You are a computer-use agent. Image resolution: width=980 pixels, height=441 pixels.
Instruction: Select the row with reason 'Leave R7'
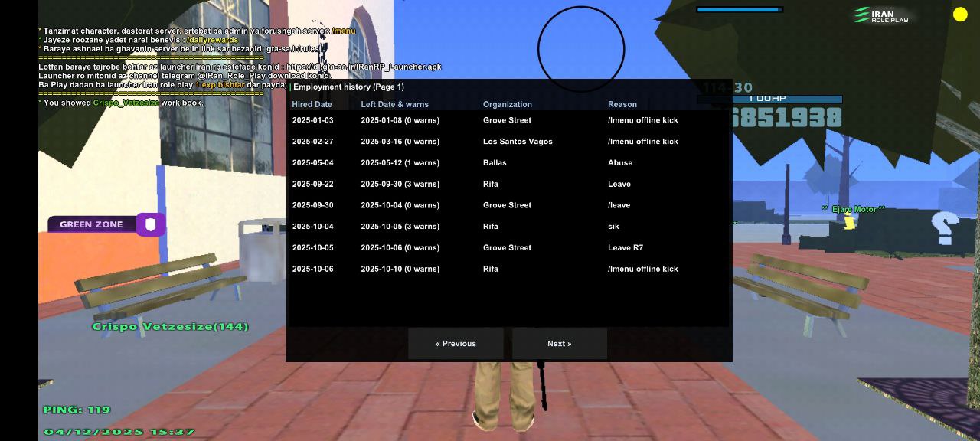[x=508, y=248]
